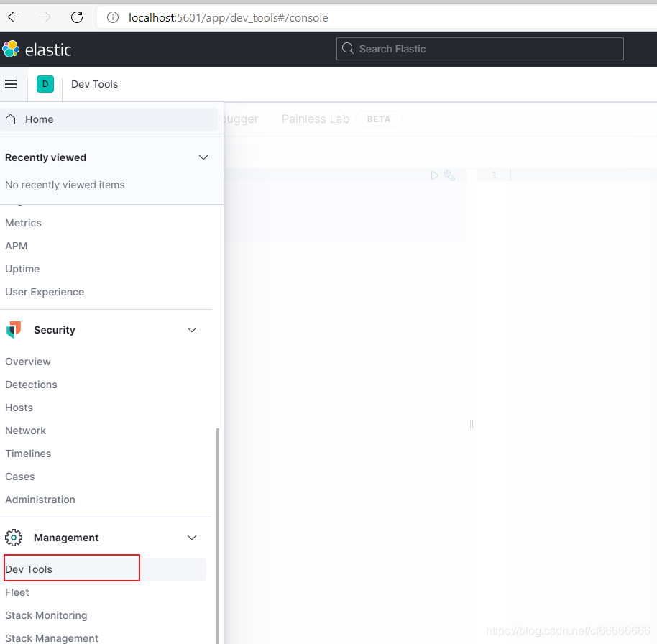This screenshot has height=644, width=657.
Task: Click the Home house icon
Action: tap(11, 119)
